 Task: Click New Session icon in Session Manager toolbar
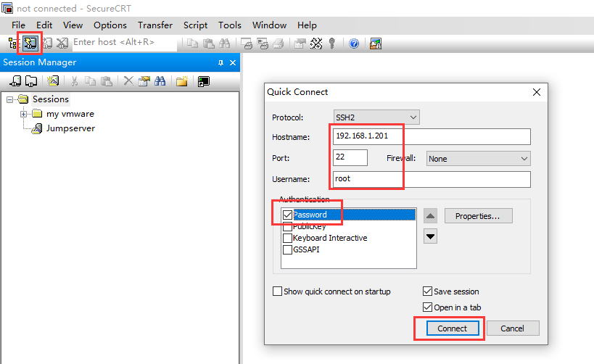[53, 80]
